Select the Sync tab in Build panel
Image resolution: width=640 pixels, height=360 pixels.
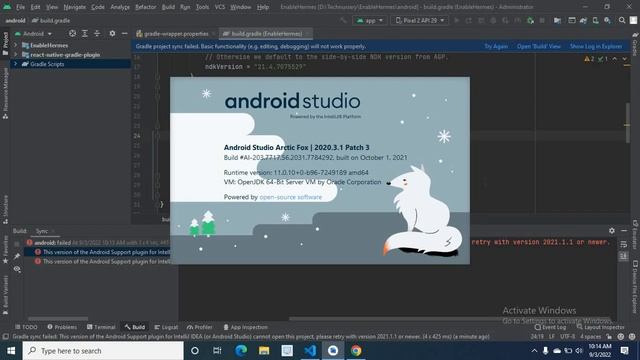[44, 231]
